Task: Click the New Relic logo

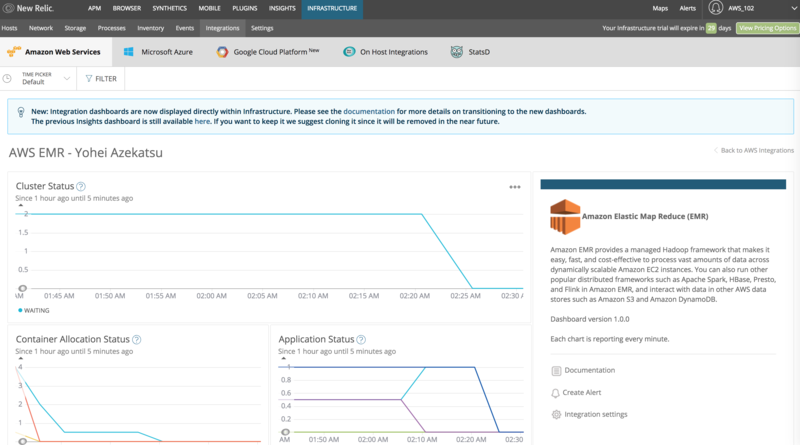Action: [29, 8]
